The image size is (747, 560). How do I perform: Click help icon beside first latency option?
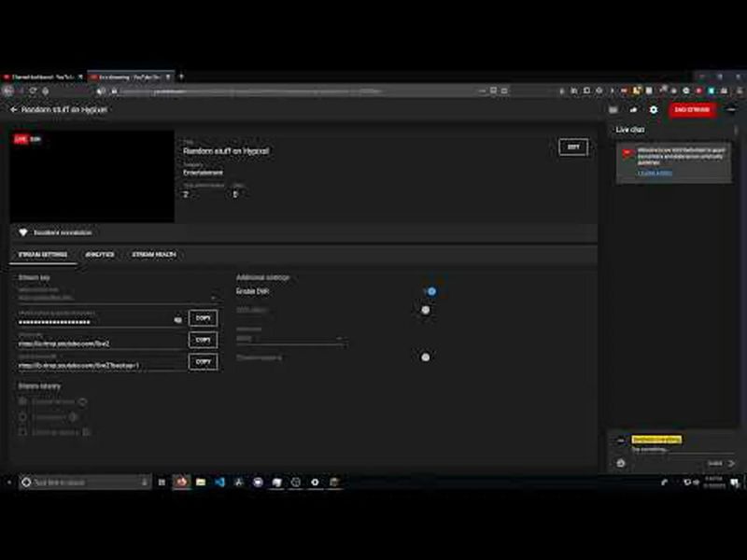tap(82, 402)
